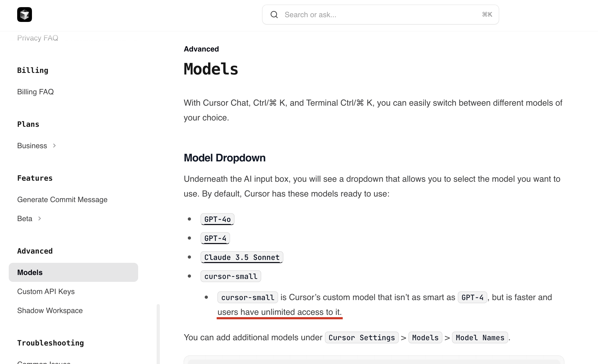Viewport: 598px width, 364px height.
Task: Click the Models code label in settings path
Action: point(425,338)
